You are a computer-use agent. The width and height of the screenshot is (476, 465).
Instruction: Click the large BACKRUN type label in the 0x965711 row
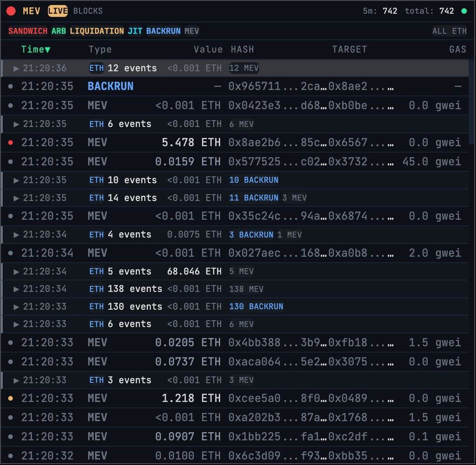(111, 86)
